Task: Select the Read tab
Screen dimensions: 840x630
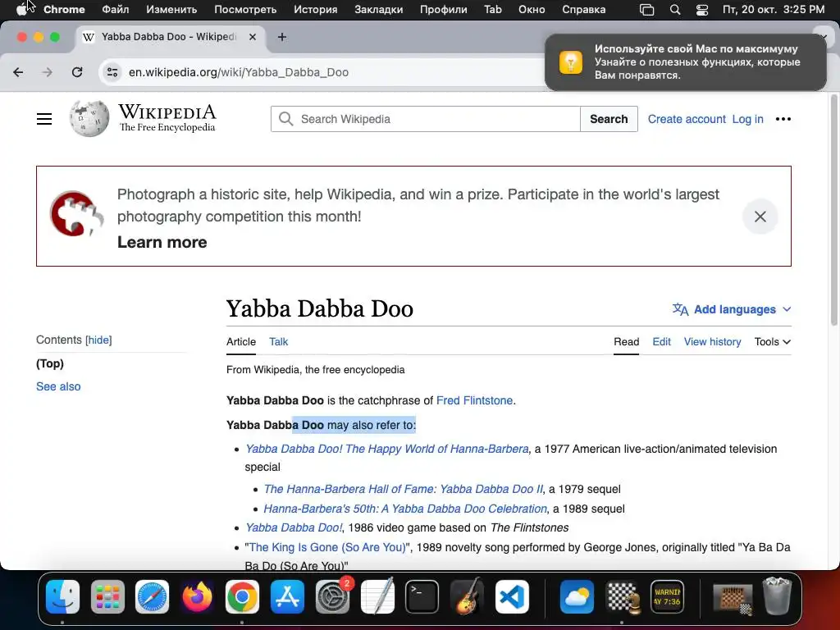Action: click(626, 342)
